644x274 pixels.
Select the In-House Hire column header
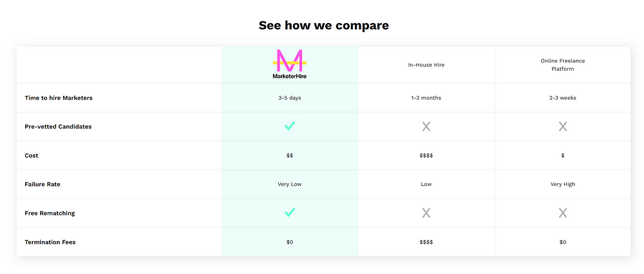pyautogui.click(x=426, y=65)
